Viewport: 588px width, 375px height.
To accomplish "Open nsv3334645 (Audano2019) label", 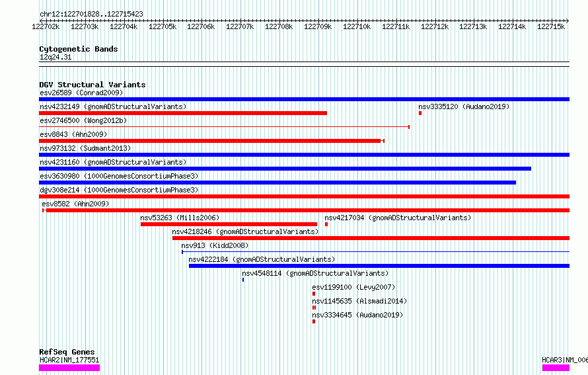I will (x=357, y=315).
